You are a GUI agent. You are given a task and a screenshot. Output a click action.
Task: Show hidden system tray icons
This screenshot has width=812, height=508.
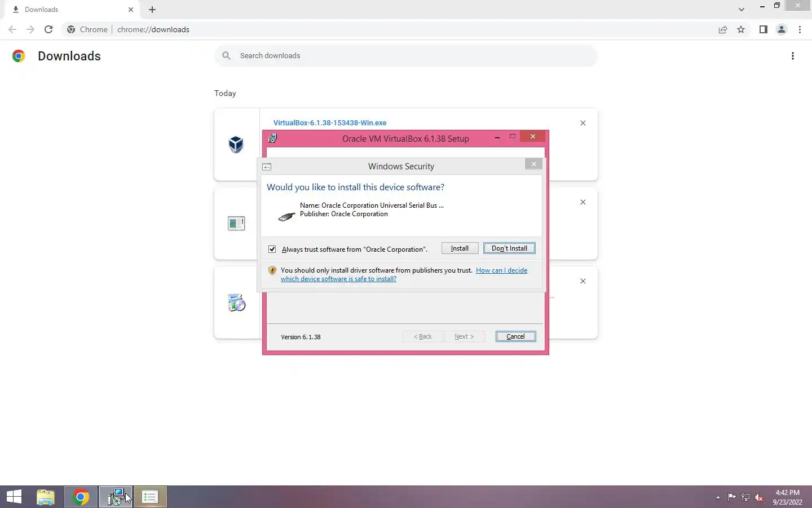[718, 497]
